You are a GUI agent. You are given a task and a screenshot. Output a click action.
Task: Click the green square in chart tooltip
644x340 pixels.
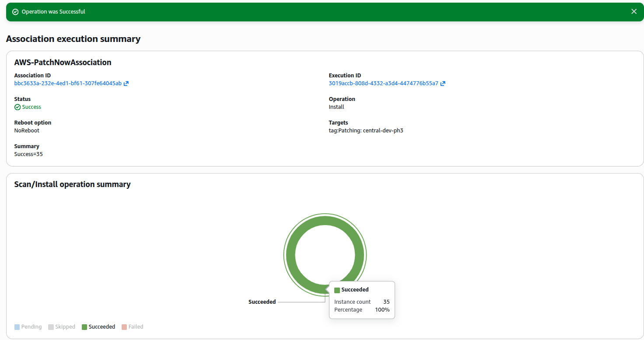tap(337, 290)
